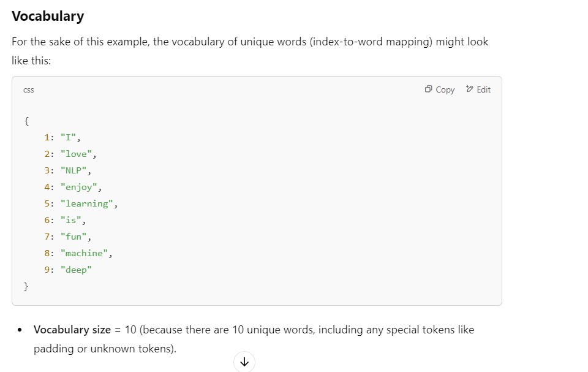Click the "I" string in code
Screen dimensions: 588x372
point(68,137)
